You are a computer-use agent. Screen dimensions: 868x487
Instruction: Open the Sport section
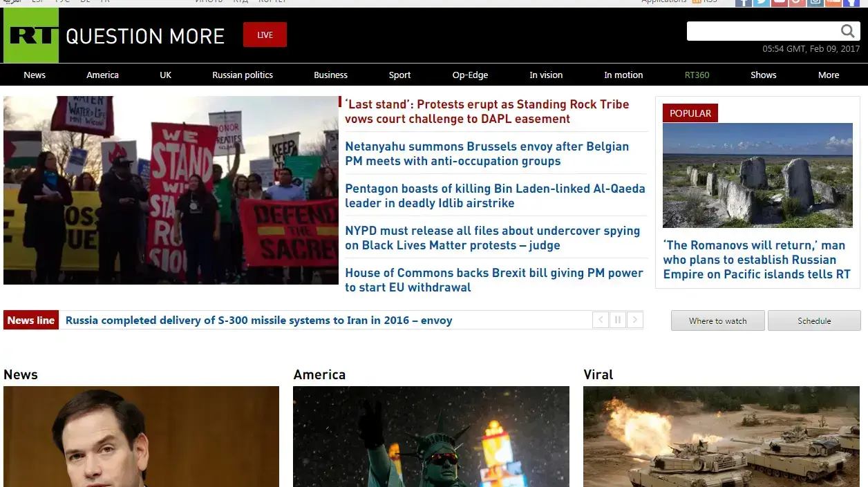(x=399, y=75)
